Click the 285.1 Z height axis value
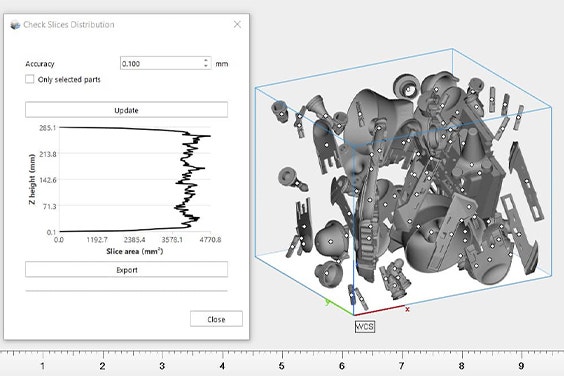564x376 pixels. [47, 128]
